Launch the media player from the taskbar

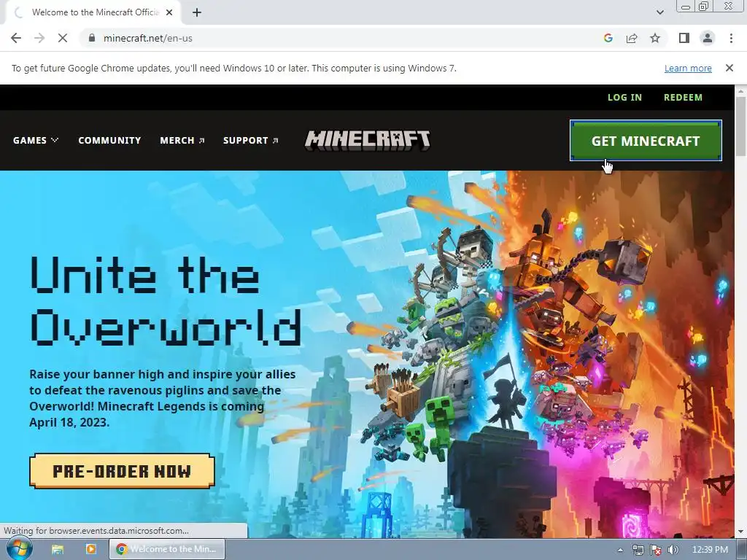pos(90,549)
